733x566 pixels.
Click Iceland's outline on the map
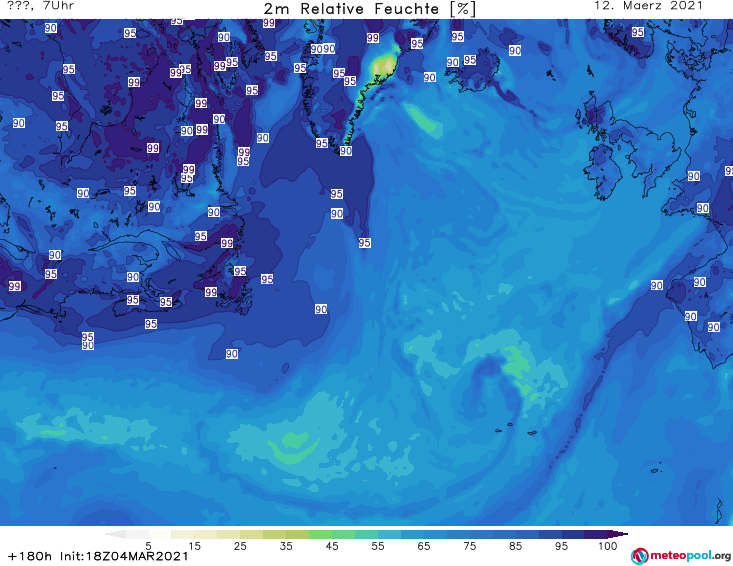pyautogui.click(x=473, y=70)
